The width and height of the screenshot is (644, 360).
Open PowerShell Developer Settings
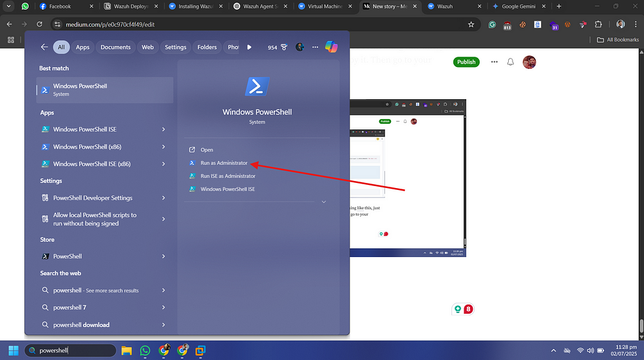tap(92, 198)
